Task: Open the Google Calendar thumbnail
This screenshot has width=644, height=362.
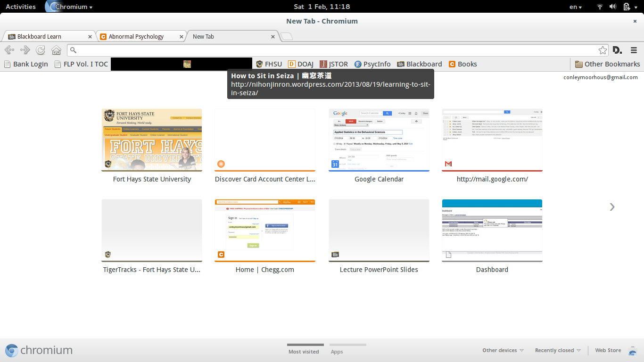Action: (379, 140)
